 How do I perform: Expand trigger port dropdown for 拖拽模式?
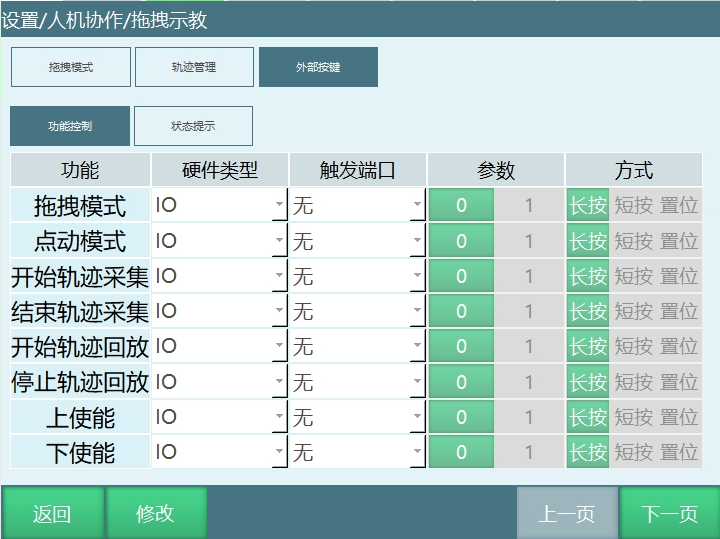point(358,205)
